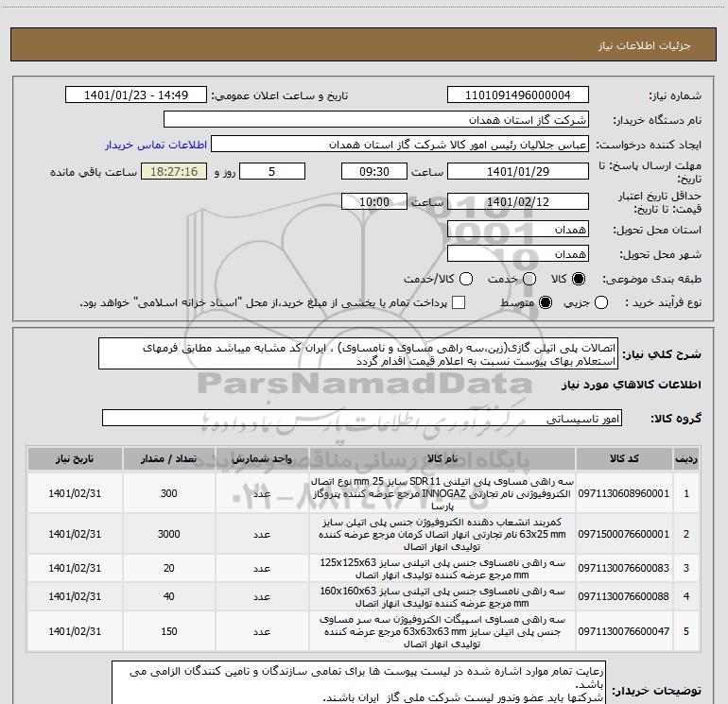Click the remaining time countdown 18:27:16
This screenshot has width=728, height=704.
click(x=174, y=171)
